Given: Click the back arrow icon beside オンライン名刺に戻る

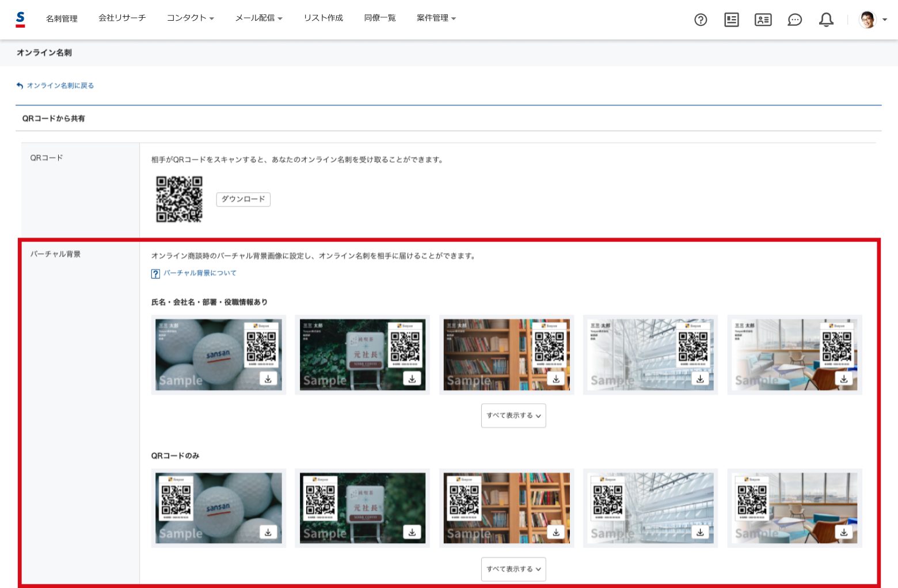Looking at the screenshot, I should 20,86.
